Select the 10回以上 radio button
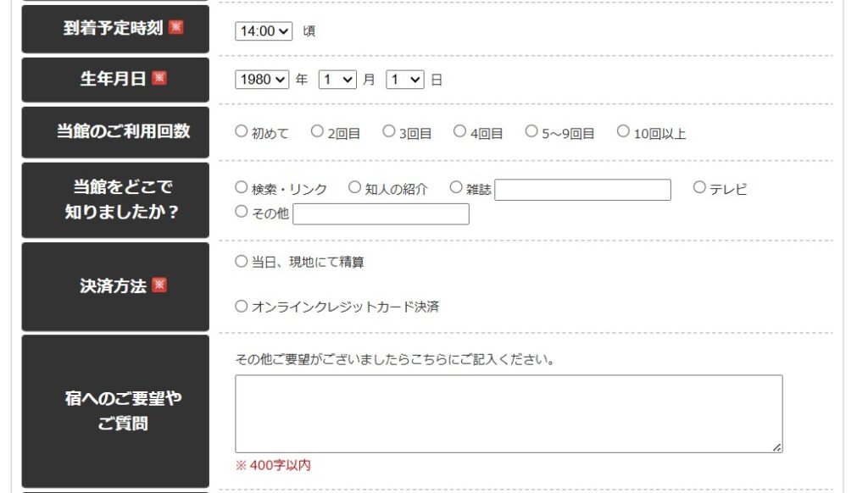The width and height of the screenshot is (868, 493). tap(623, 131)
